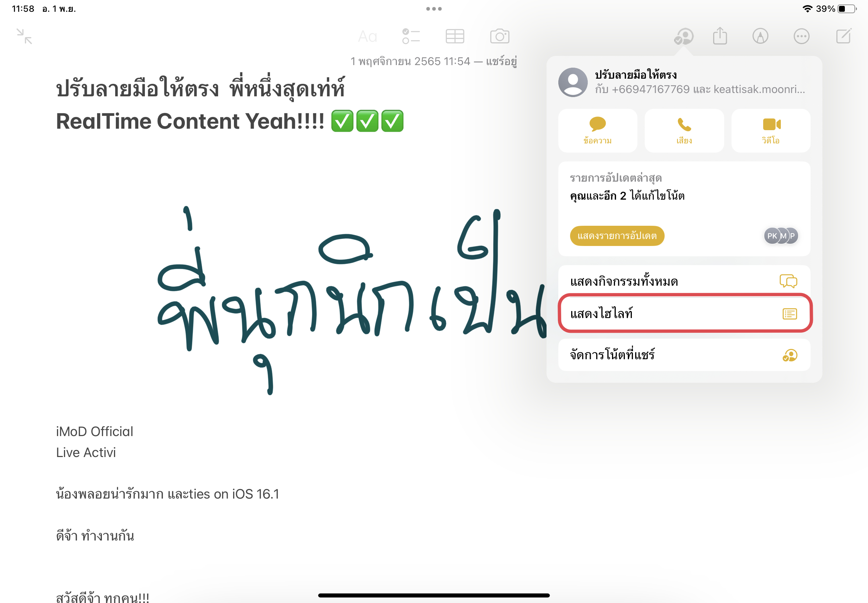This screenshot has height=603, width=868.
Task: Exit full screen with the collapse arrows icon
Action: (25, 36)
